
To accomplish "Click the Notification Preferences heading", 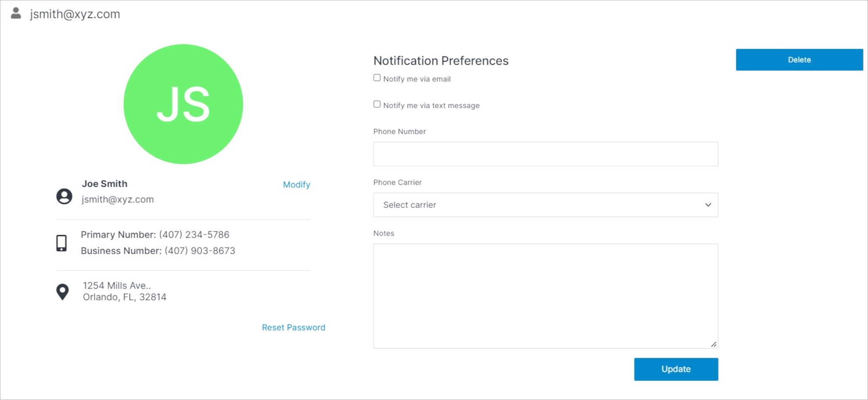I will pos(441,61).
